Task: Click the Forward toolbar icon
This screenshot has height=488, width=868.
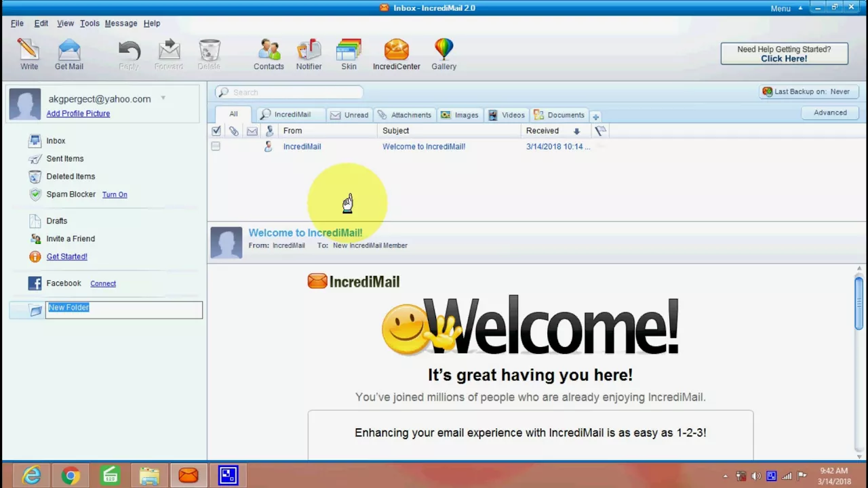Action: pos(169,54)
